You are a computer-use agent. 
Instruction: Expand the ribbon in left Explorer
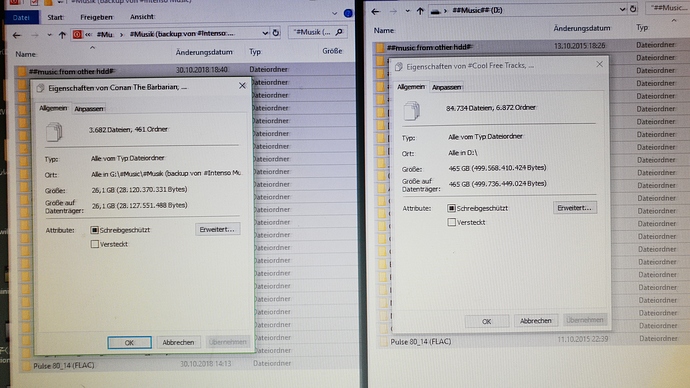[334, 14]
